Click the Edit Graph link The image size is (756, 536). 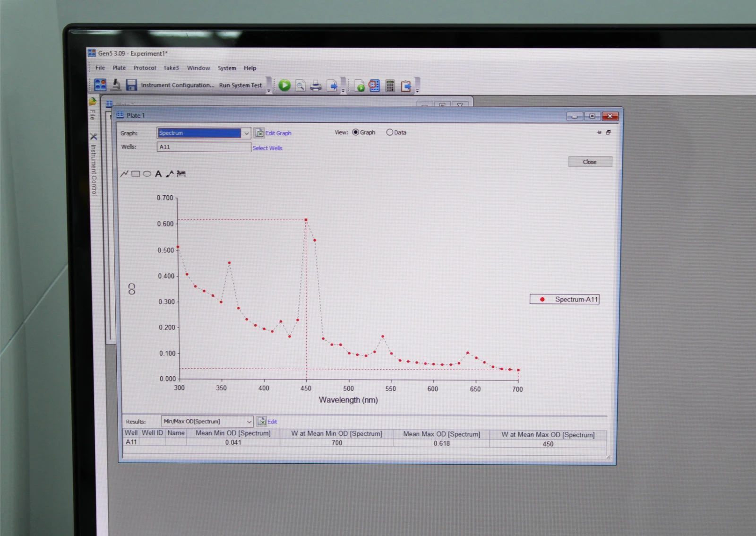[x=278, y=133]
